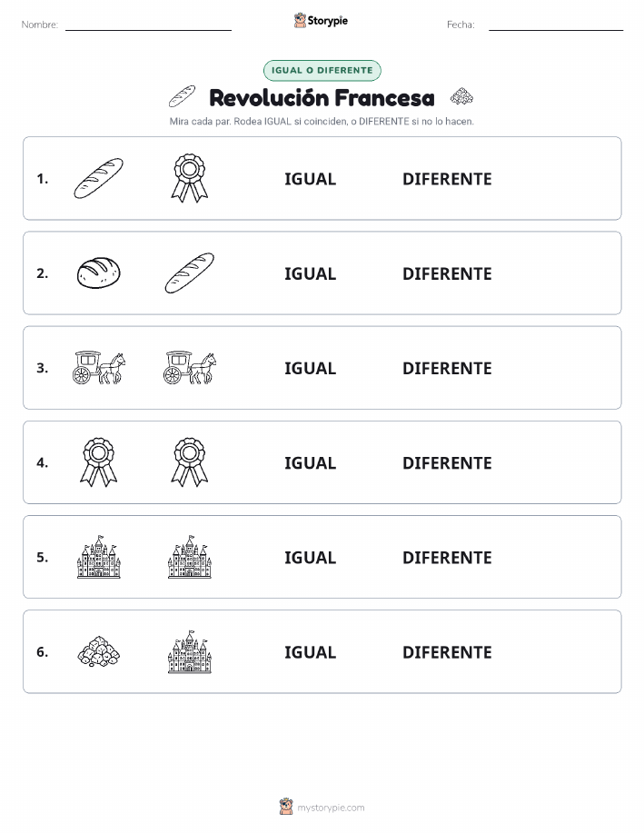Click the IGUAL O DIFERENTE badge
The height and width of the screenshot is (833, 644).
pos(322,71)
